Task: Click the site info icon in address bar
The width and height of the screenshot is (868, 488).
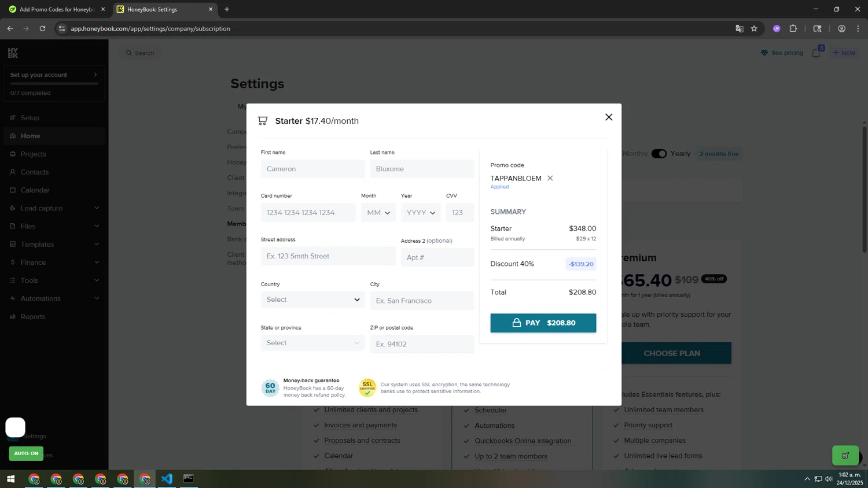Action: tap(62, 28)
